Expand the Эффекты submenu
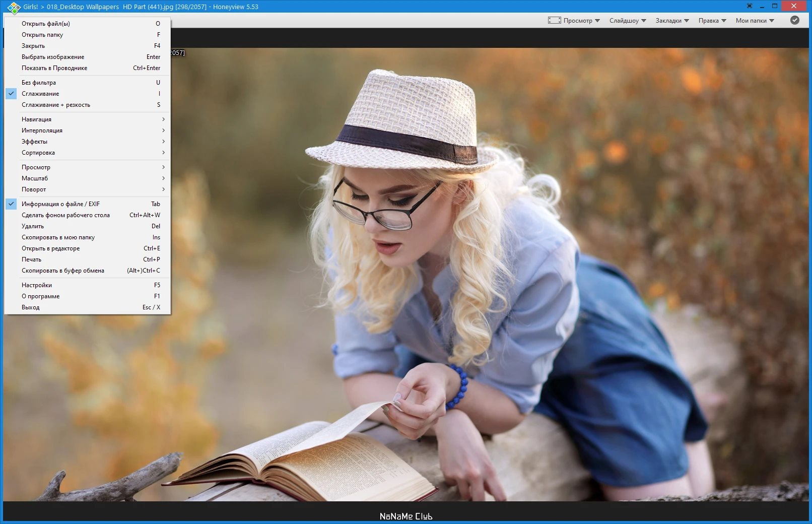812x524 pixels. [87, 142]
